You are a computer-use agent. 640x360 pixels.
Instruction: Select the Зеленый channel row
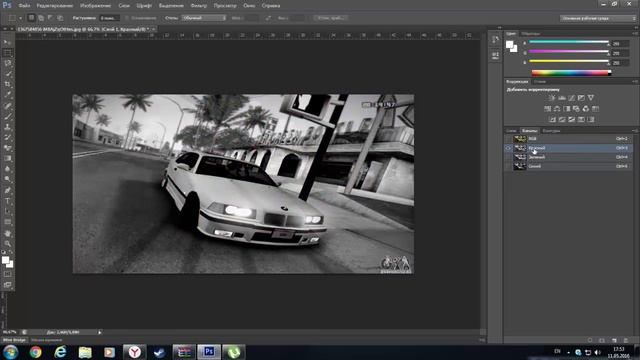pyautogui.click(x=569, y=157)
